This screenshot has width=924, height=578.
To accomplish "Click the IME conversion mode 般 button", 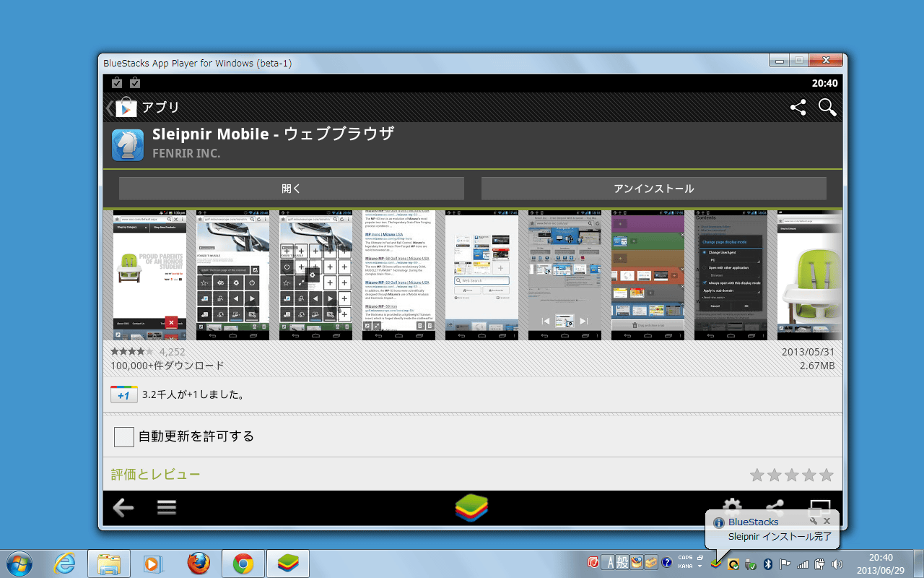I will (622, 562).
